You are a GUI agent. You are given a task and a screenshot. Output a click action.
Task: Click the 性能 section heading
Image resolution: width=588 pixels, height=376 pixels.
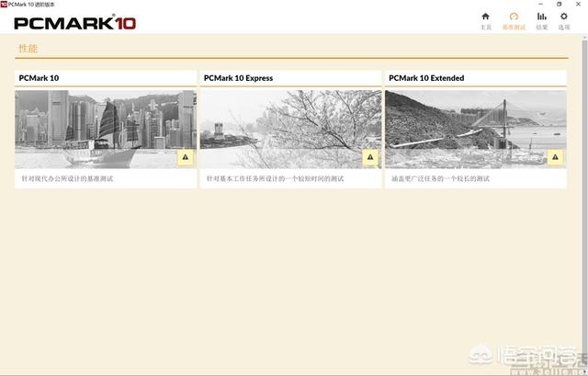28,49
